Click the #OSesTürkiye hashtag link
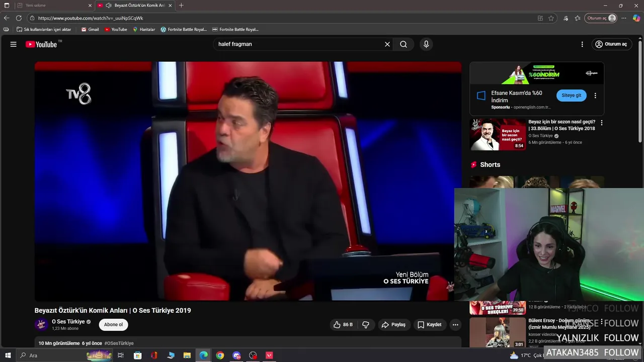Screen dimensions: 644x362 coord(119,343)
